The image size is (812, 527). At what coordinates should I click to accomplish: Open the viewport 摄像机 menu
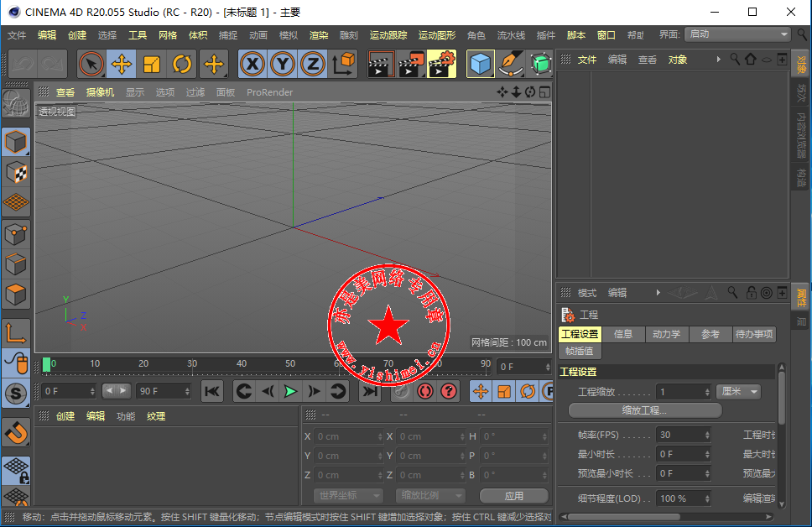pyautogui.click(x=100, y=92)
